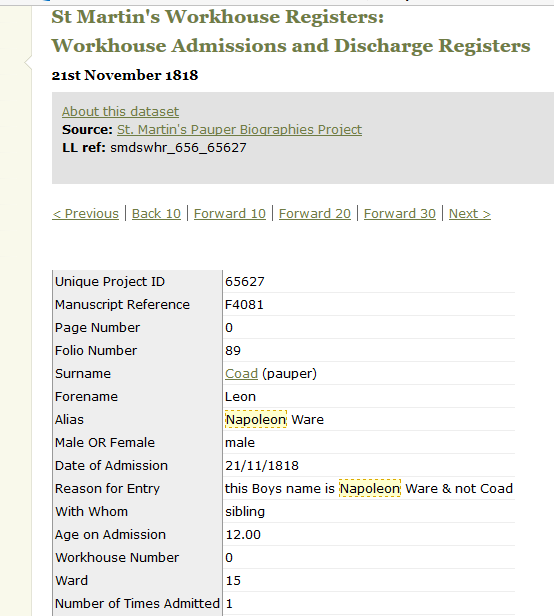The image size is (554, 616).
Task: Click highlighted Napoleon in Reason for Entry
Action: 370,489
